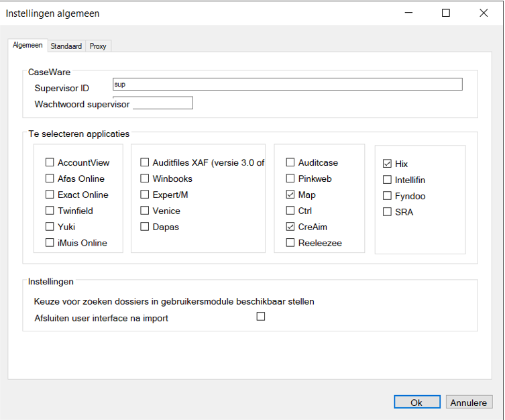Viewport: 505px width, 420px height.
Task: Enable the AccountView checkbox
Action: (x=50, y=162)
